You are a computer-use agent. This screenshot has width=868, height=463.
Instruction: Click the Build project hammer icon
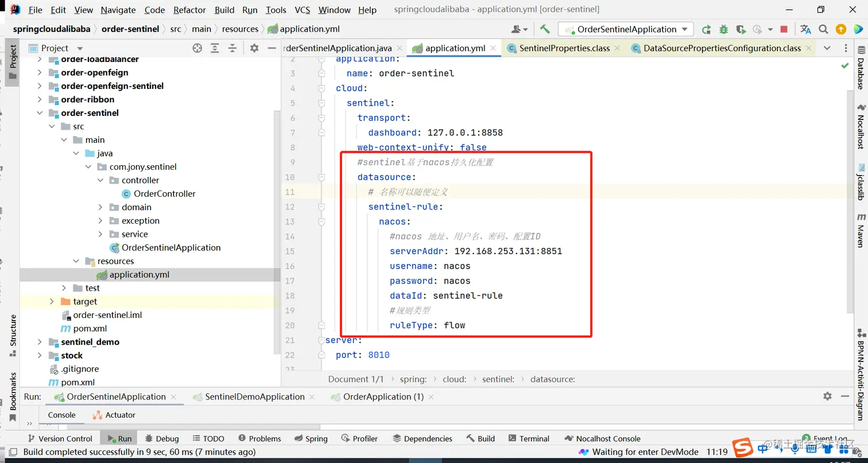click(545, 29)
